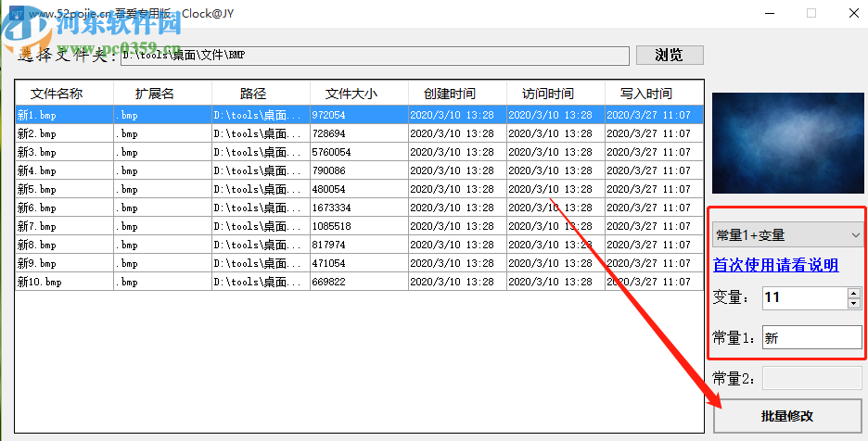The image size is (868, 441).
Task: Sort by the 访问时间 column header
Action: (555, 93)
